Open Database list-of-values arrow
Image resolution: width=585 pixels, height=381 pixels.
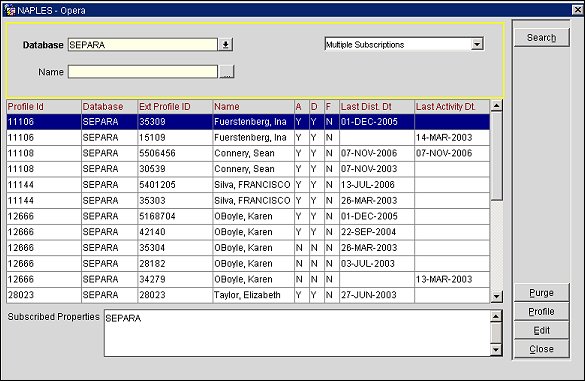(x=225, y=45)
